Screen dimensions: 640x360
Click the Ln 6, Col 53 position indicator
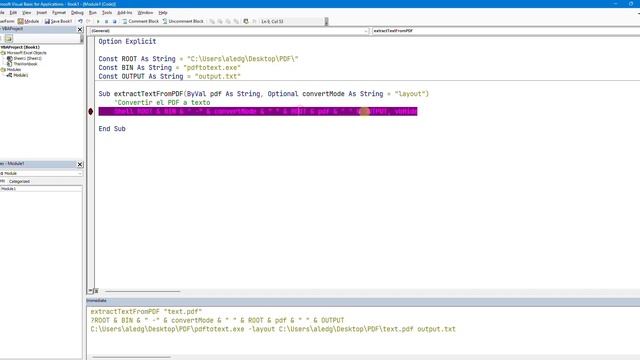click(272, 21)
